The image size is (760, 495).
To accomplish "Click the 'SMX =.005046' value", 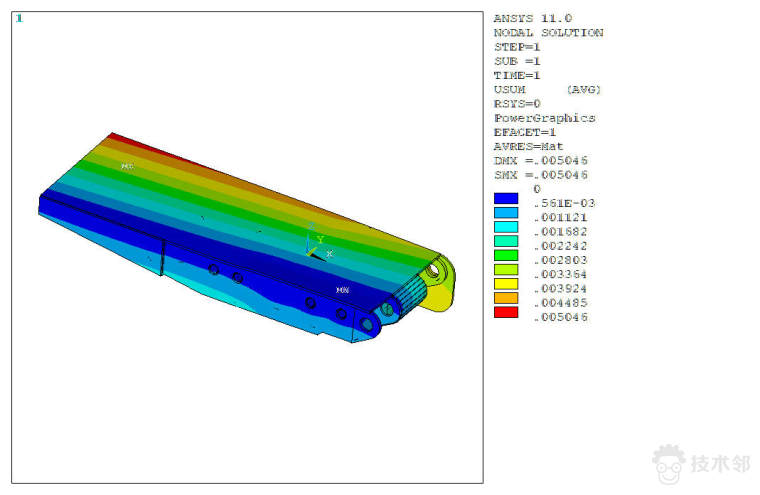I will [x=540, y=175].
